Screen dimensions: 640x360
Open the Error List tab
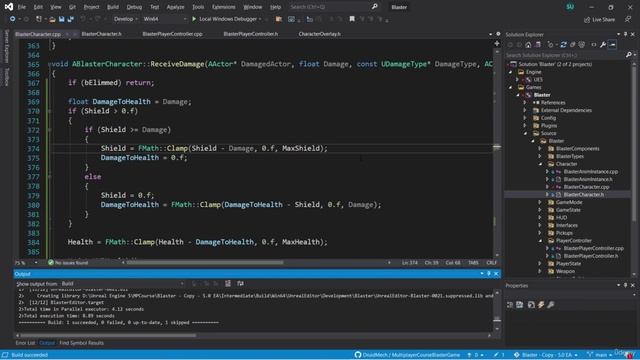coord(25,343)
